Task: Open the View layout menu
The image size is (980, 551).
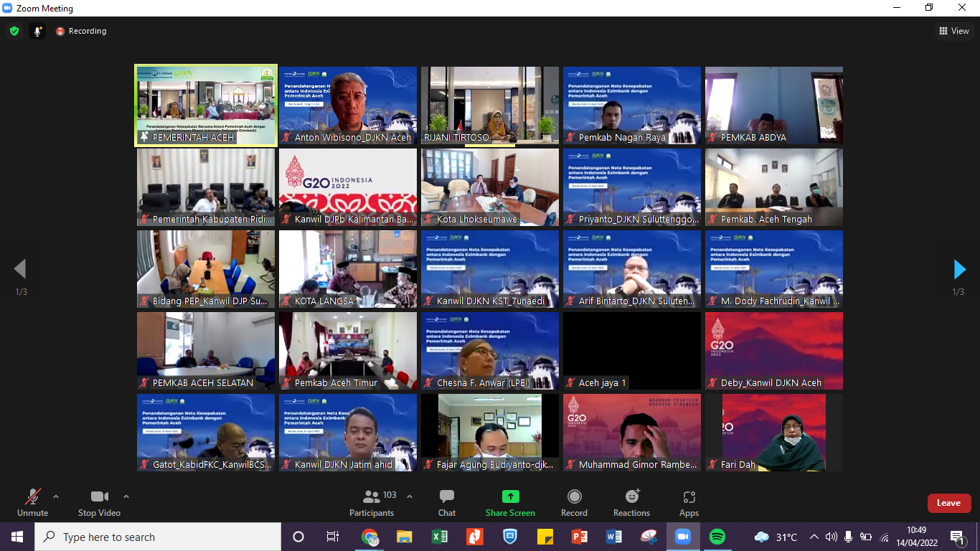Action: click(953, 31)
